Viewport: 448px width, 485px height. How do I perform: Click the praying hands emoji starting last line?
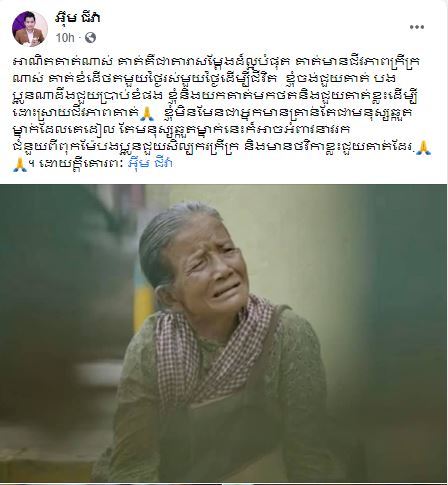pyautogui.click(x=20, y=164)
